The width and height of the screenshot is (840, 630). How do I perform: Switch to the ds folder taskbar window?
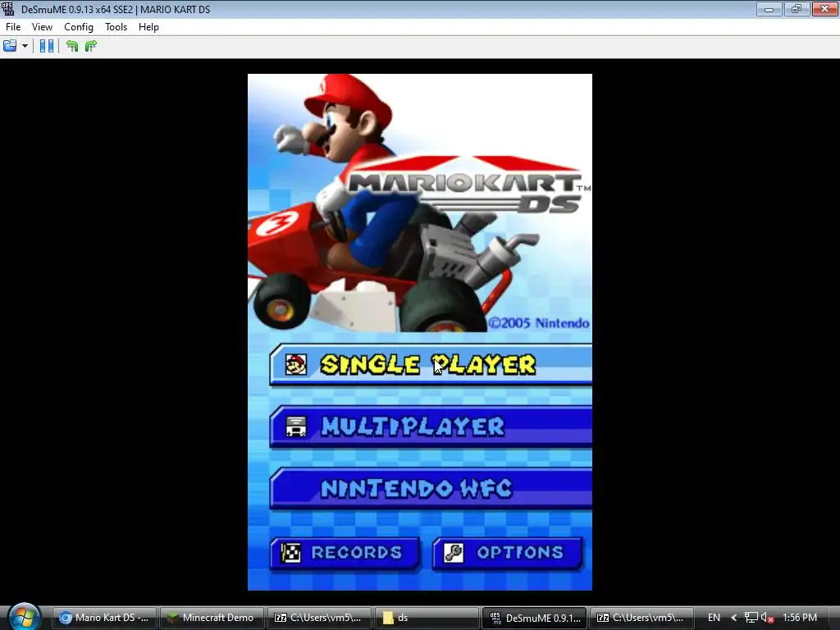(x=427, y=618)
